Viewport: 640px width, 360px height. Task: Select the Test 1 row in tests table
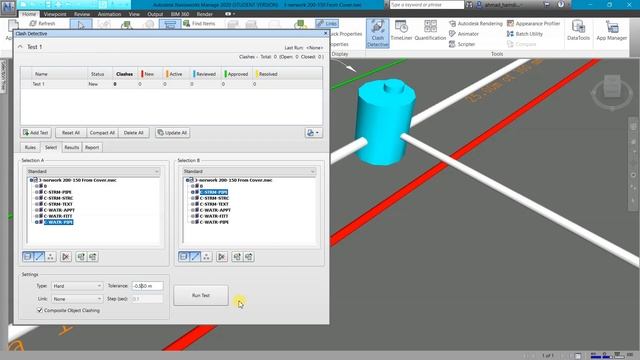click(x=171, y=84)
